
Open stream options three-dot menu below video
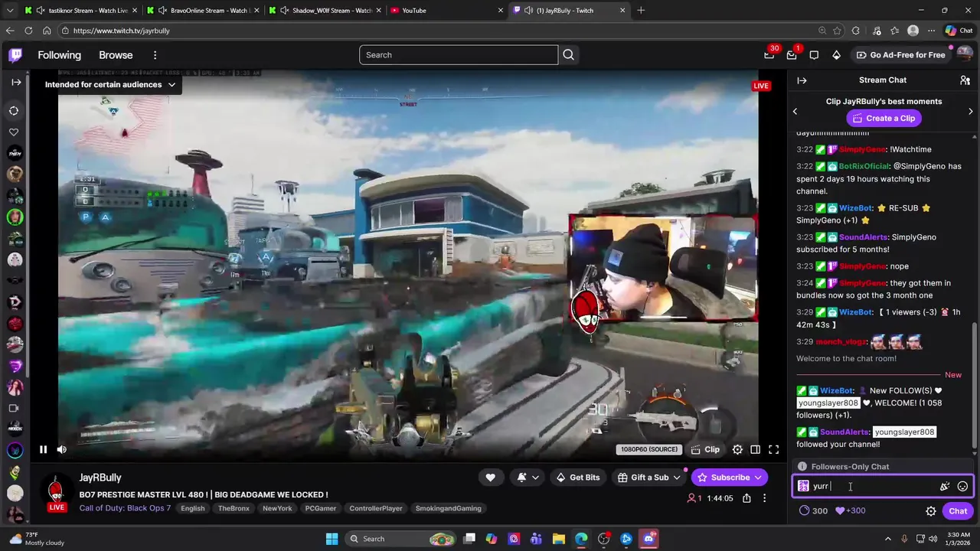(764, 498)
